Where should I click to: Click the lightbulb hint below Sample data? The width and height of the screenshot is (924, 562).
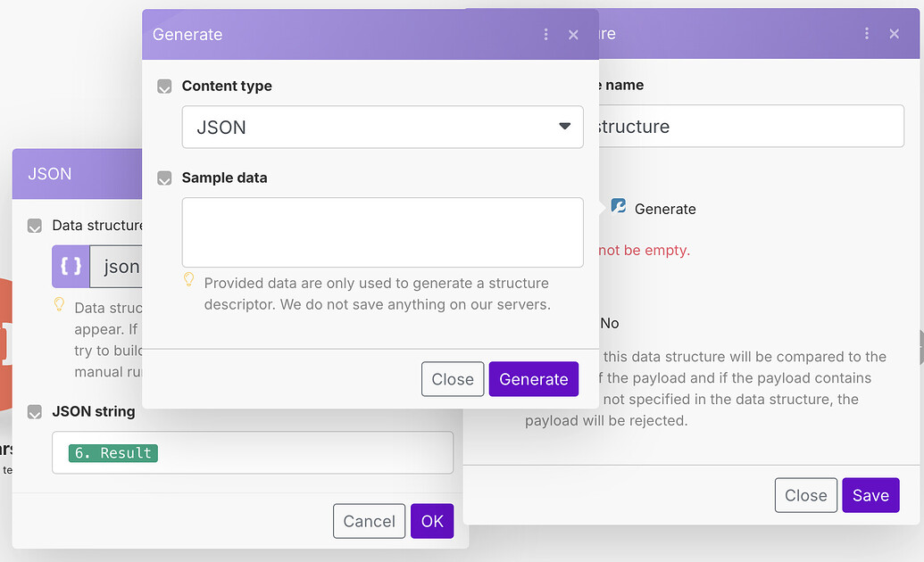click(x=189, y=280)
